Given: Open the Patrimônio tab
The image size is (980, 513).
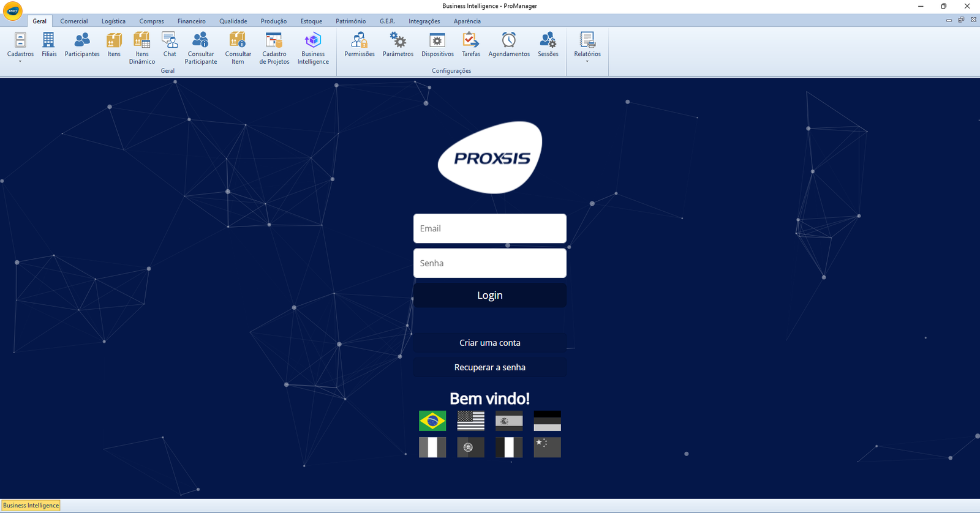Looking at the screenshot, I should (350, 21).
